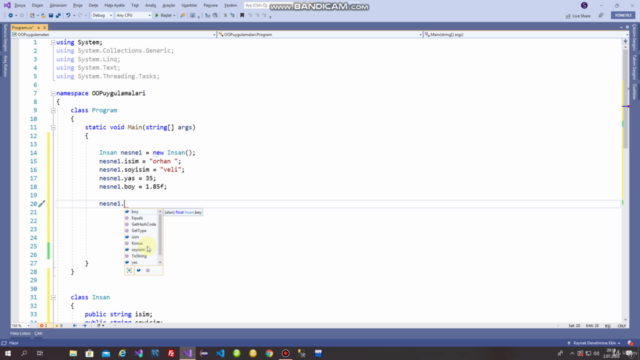Open the Düzen menu
640x360 pixels.
tap(37, 5)
